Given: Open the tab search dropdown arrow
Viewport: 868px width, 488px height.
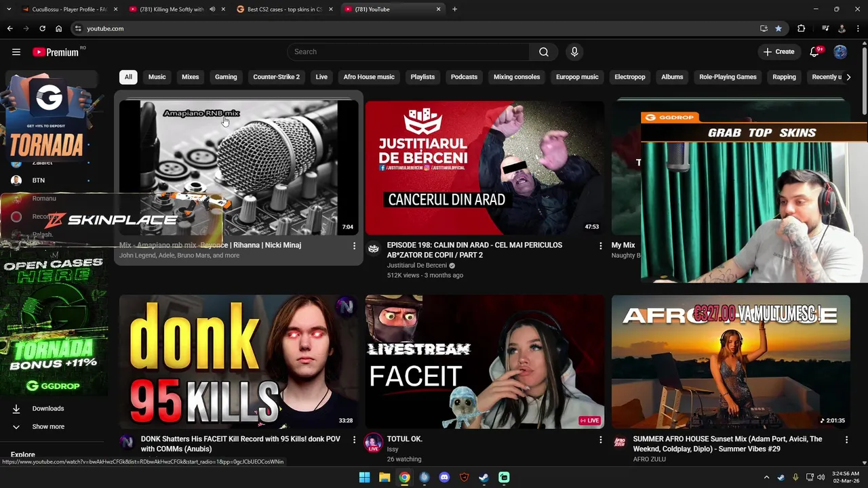Looking at the screenshot, I should (9, 9).
